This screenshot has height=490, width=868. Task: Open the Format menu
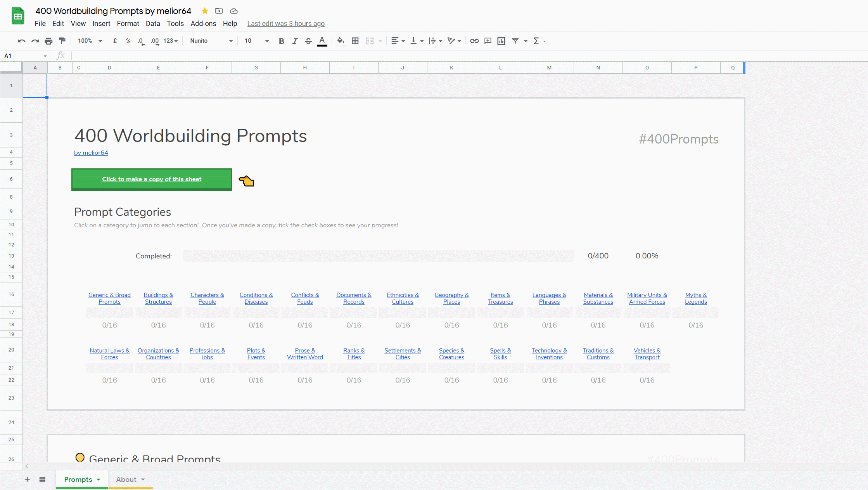pyautogui.click(x=128, y=24)
